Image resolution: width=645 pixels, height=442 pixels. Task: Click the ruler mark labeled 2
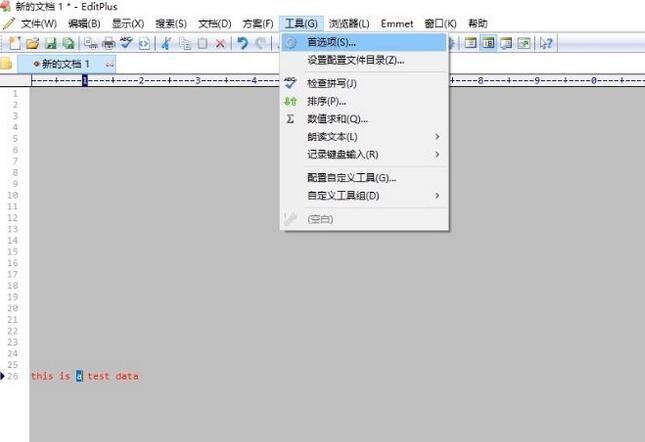(x=141, y=80)
